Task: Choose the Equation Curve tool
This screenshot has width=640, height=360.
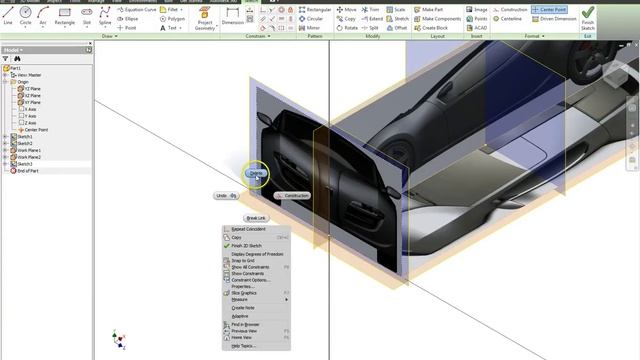Action: tap(136, 9)
